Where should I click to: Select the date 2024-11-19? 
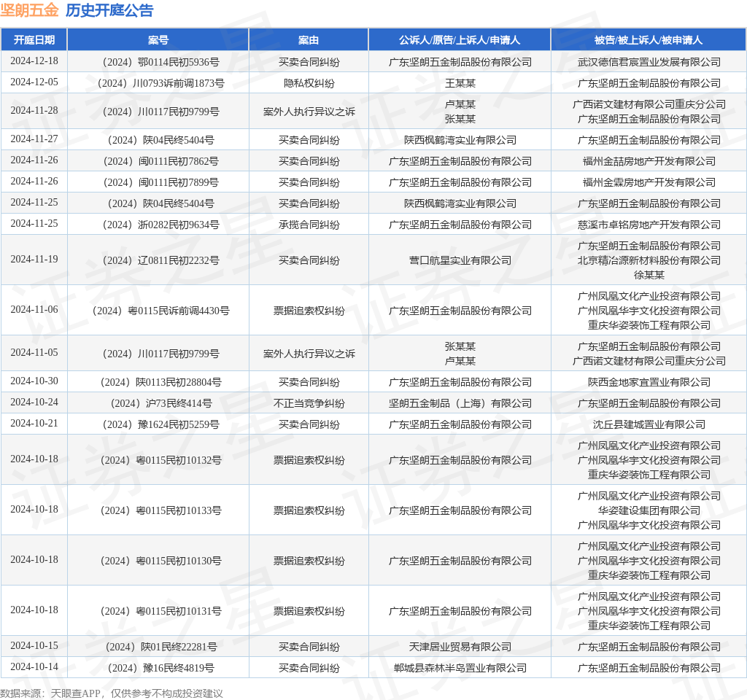[x=34, y=260]
